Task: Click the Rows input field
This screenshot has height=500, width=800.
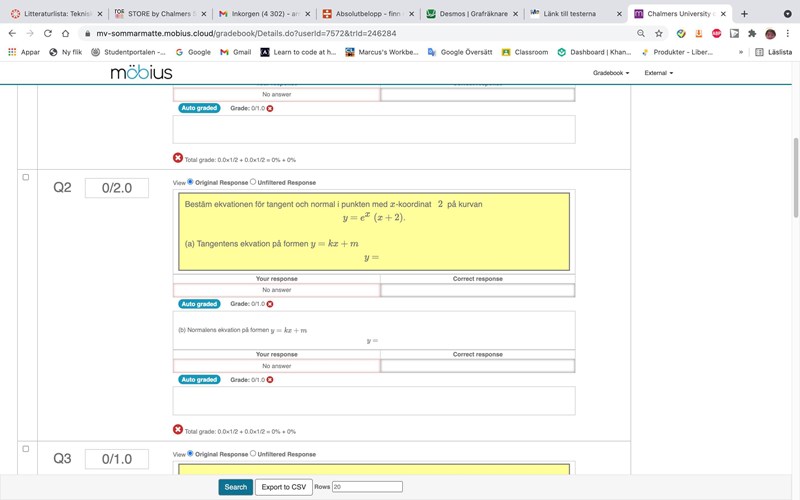Action: click(x=367, y=487)
